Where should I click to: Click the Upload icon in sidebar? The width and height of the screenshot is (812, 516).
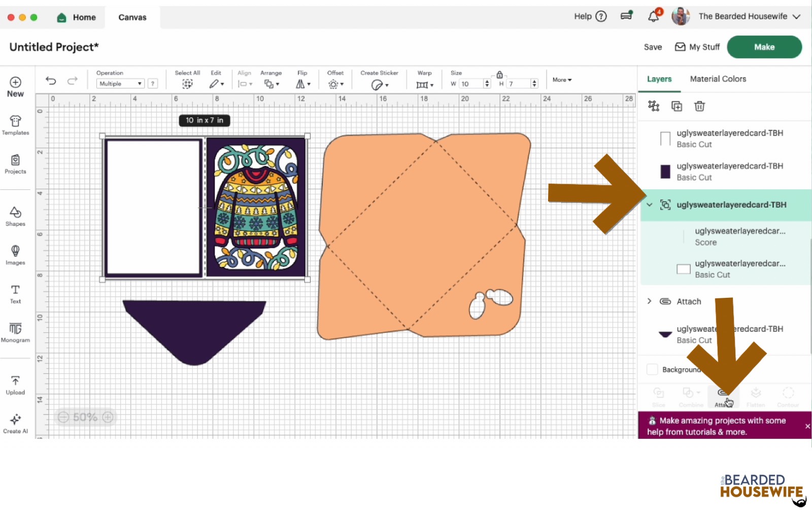pos(15,385)
